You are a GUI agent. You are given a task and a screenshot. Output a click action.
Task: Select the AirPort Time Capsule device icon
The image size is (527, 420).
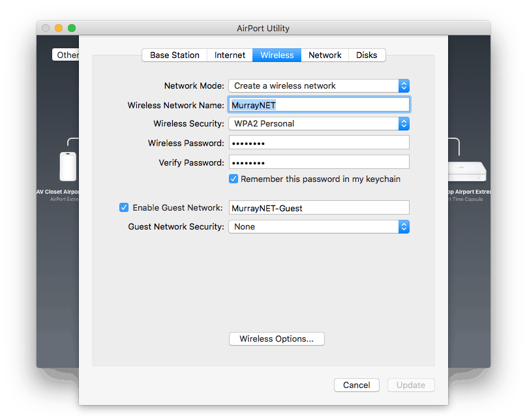(467, 172)
